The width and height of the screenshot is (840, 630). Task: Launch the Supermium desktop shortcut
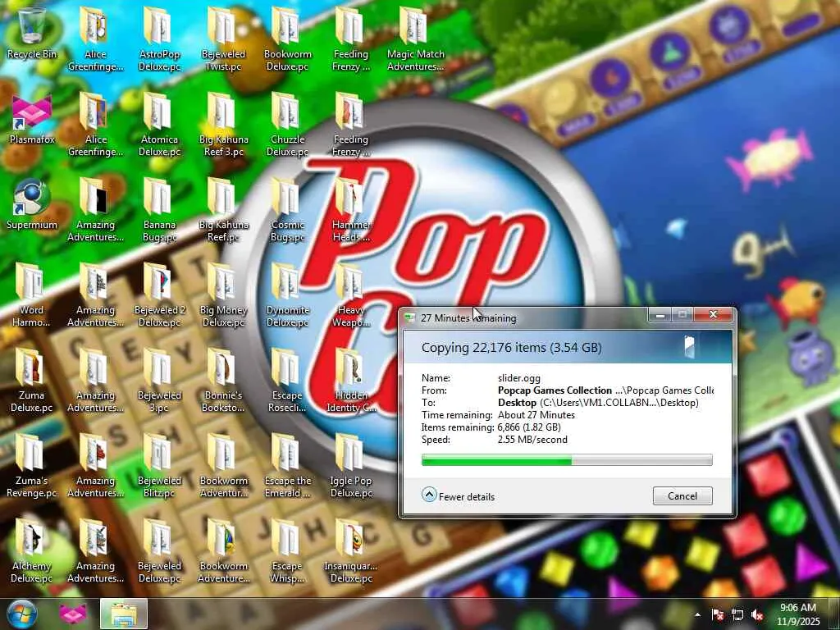click(32, 204)
